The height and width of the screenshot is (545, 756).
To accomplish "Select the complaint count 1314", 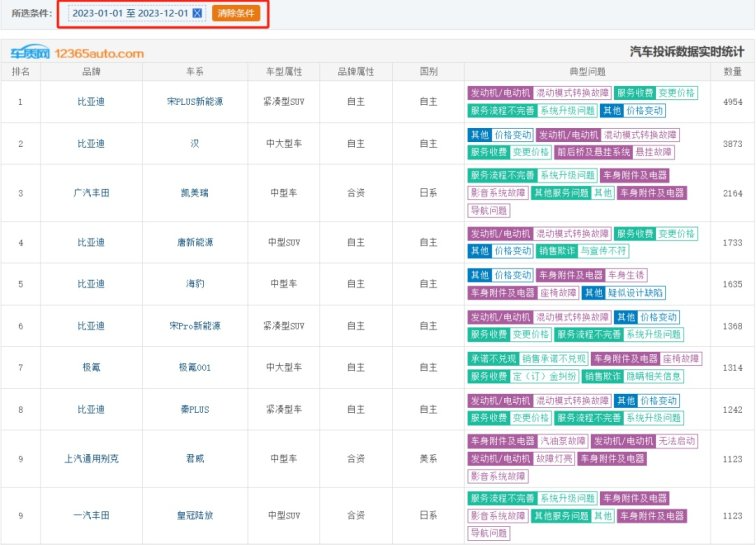I will pos(732,368).
